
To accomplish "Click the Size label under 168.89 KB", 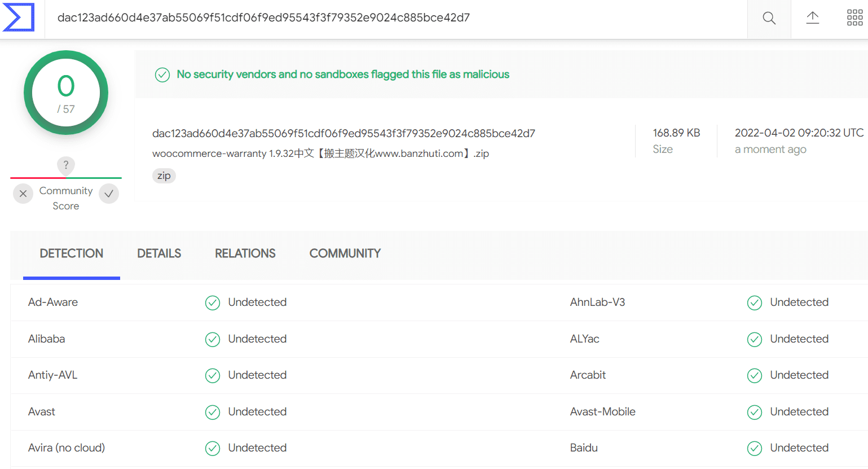I will pos(663,149).
